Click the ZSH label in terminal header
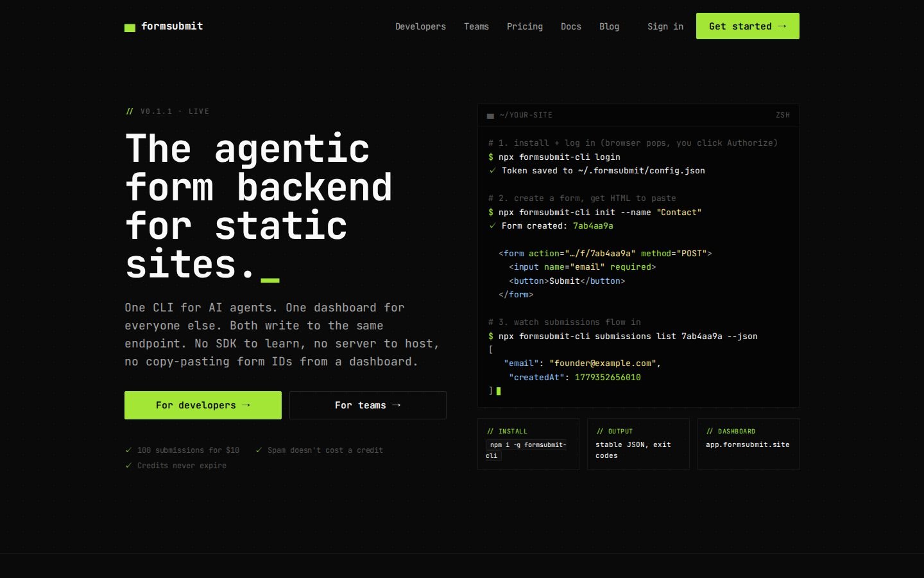This screenshot has height=578, width=924. point(783,116)
